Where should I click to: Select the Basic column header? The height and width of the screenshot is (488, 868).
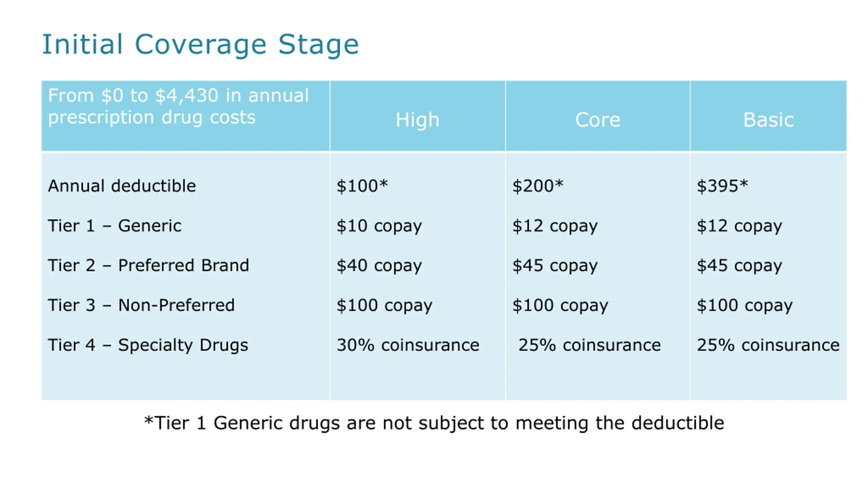click(x=768, y=120)
